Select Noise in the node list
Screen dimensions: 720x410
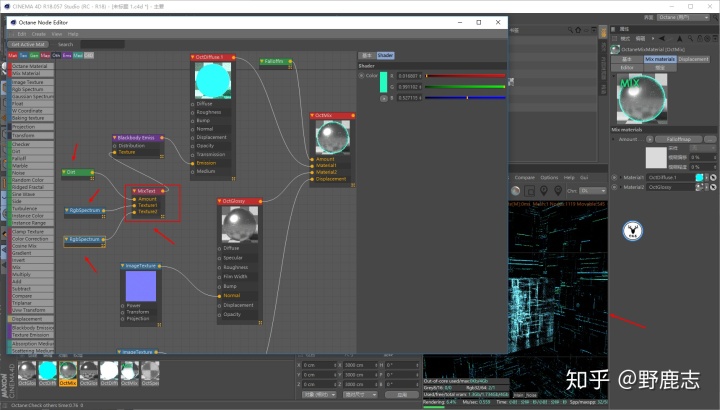(x=31, y=173)
